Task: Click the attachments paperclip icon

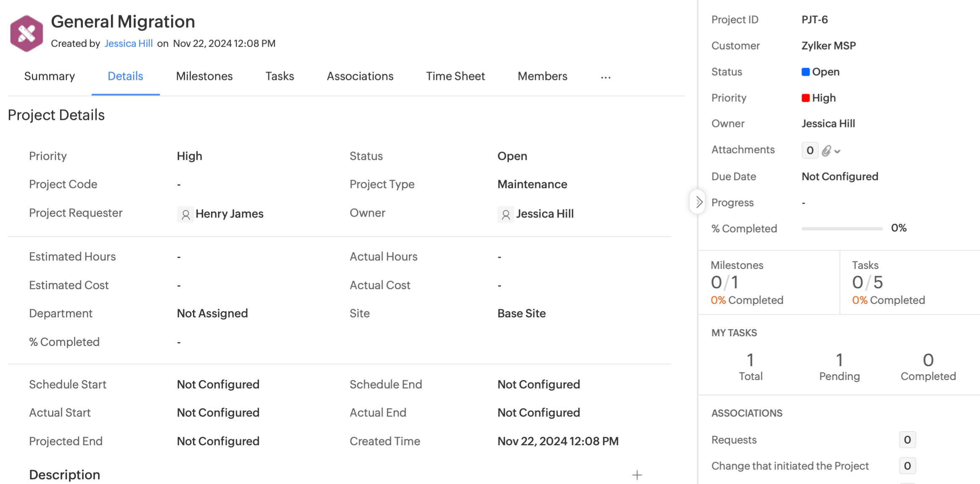Action: click(x=826, y=151)
